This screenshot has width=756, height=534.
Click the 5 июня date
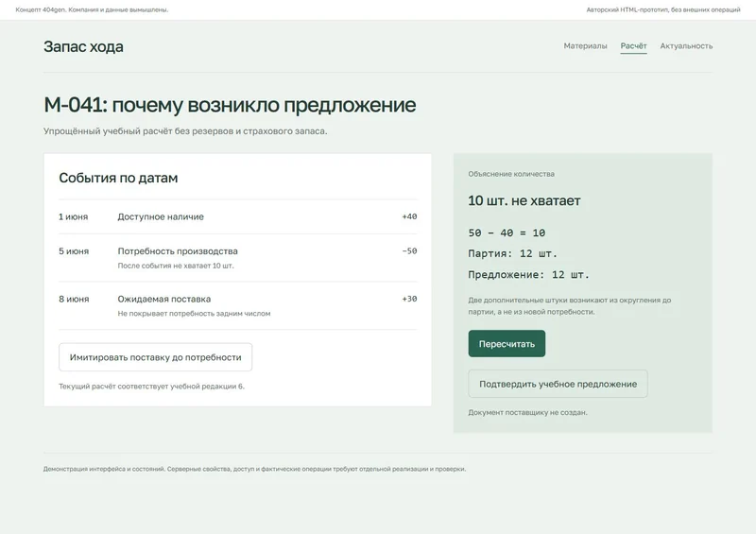(x=74, y=251)
